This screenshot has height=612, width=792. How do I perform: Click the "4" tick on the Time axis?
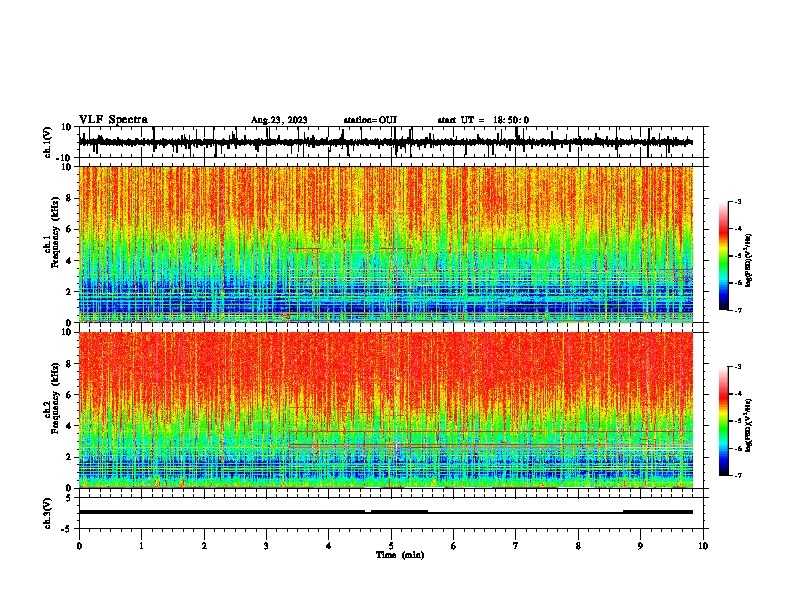tap(329, 546)
